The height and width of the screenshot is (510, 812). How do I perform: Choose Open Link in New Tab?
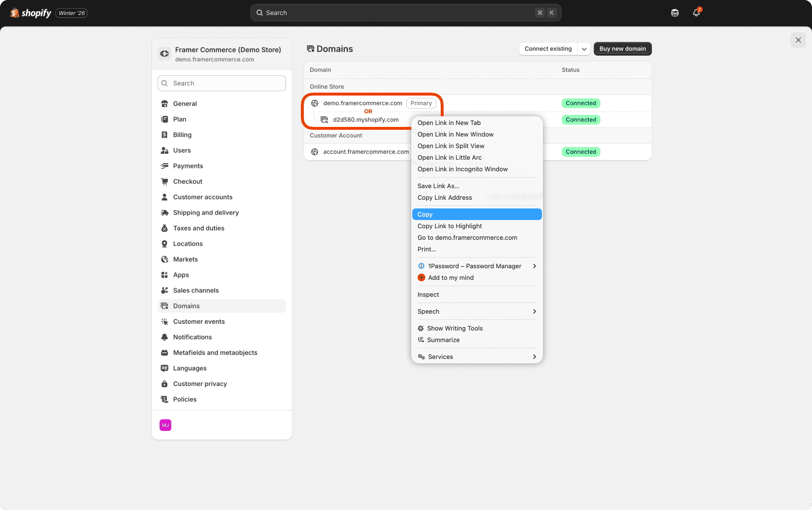477,123
